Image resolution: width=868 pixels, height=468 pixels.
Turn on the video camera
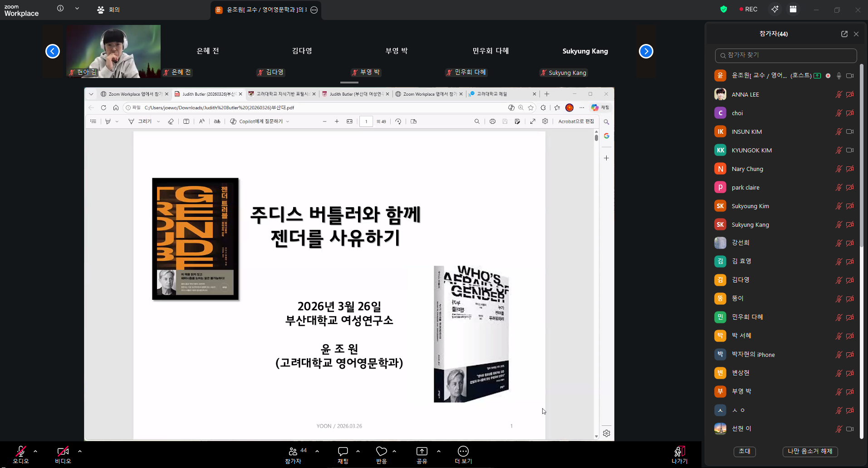point(63,451)
